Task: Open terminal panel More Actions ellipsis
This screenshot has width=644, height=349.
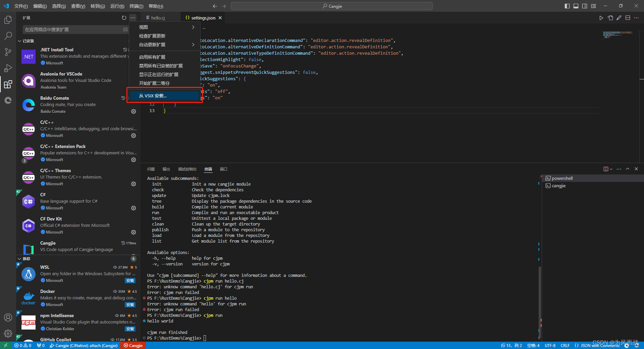Action: (x=619, y=169)
